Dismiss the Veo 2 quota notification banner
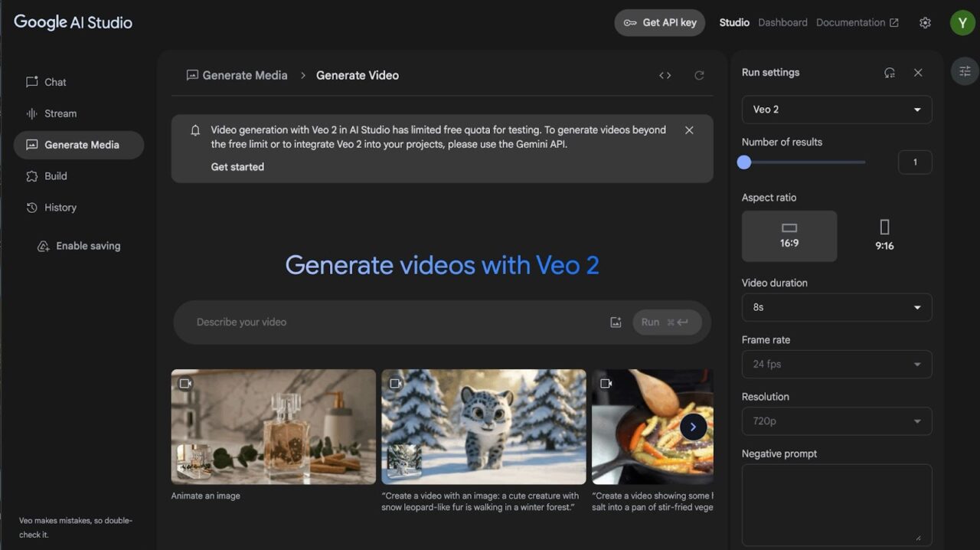The width and height of the screenshot is (980, 550). click(689, 130)
